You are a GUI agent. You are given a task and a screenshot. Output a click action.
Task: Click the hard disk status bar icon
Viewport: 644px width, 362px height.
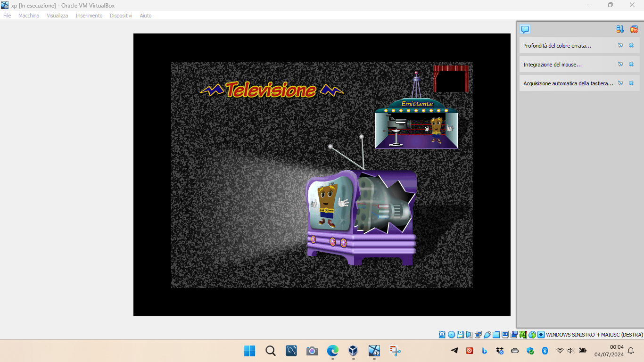pyautogui.click(x=442, y=335)
